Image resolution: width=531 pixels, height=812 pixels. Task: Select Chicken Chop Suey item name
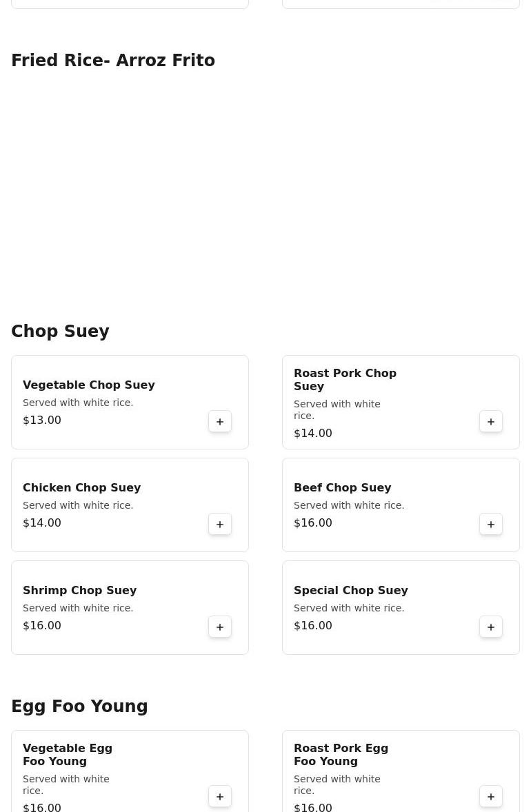point(81,487)
